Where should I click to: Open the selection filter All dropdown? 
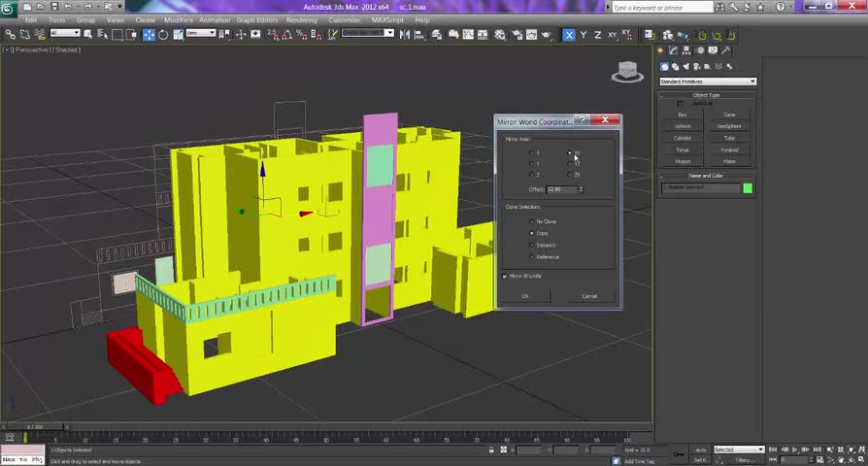(65, 34)
